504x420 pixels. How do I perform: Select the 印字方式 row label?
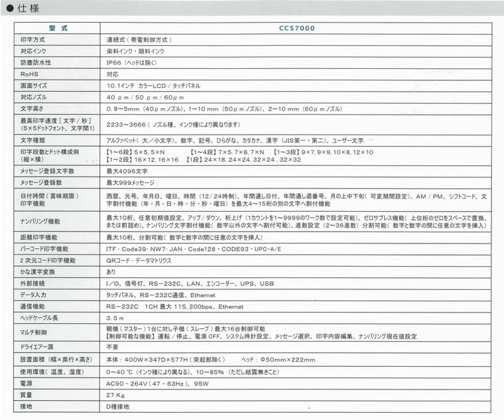32,40
